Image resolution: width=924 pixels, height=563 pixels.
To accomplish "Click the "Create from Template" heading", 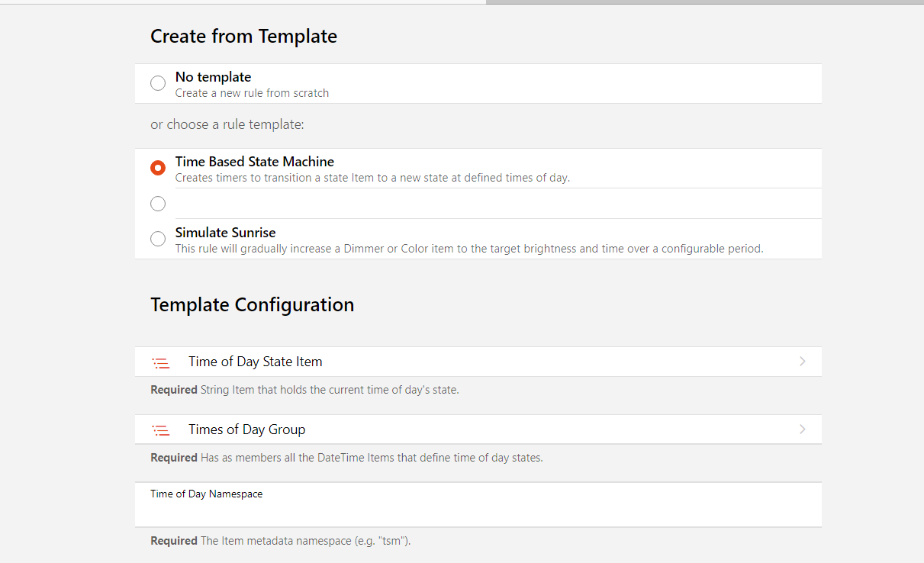I will tap(243, 37).
